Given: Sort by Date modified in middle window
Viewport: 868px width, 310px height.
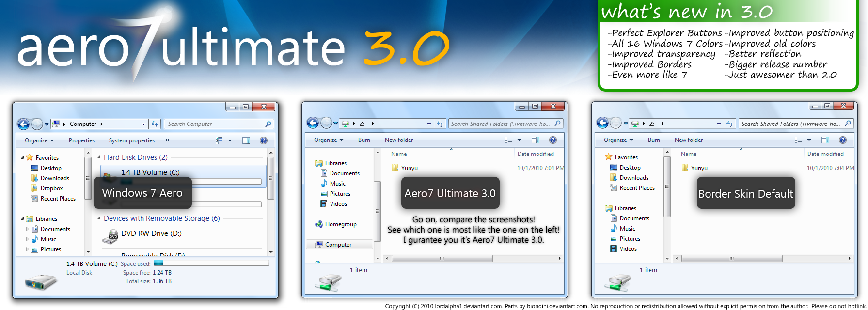Looking at the screenshot, I should coord(536,154).
